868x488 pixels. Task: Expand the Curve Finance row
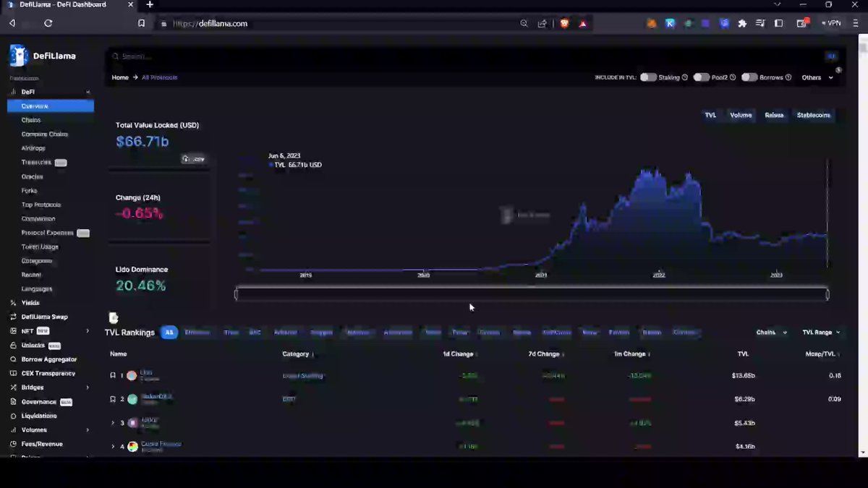pos(113,447)
